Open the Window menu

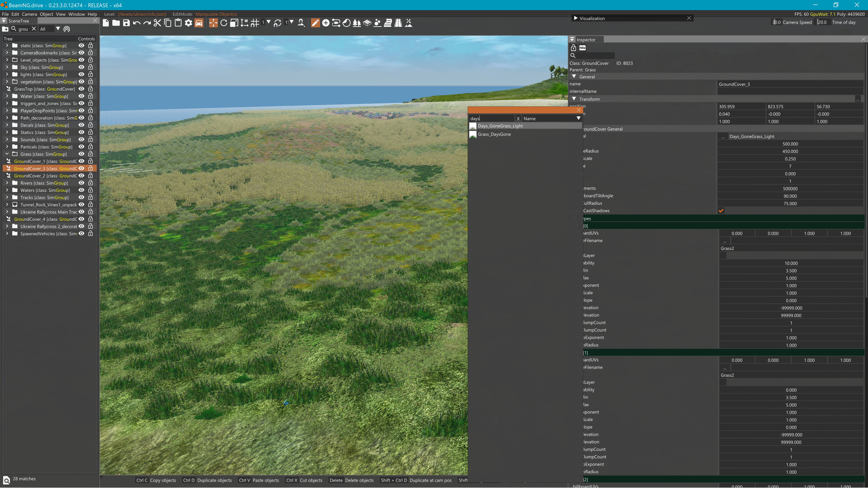click(x=76, y=14)
